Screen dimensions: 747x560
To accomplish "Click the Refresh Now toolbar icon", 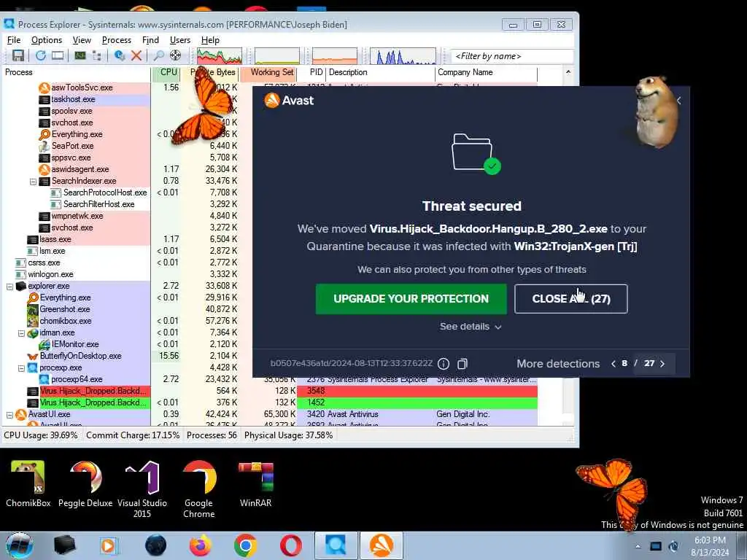I will 41,55.
